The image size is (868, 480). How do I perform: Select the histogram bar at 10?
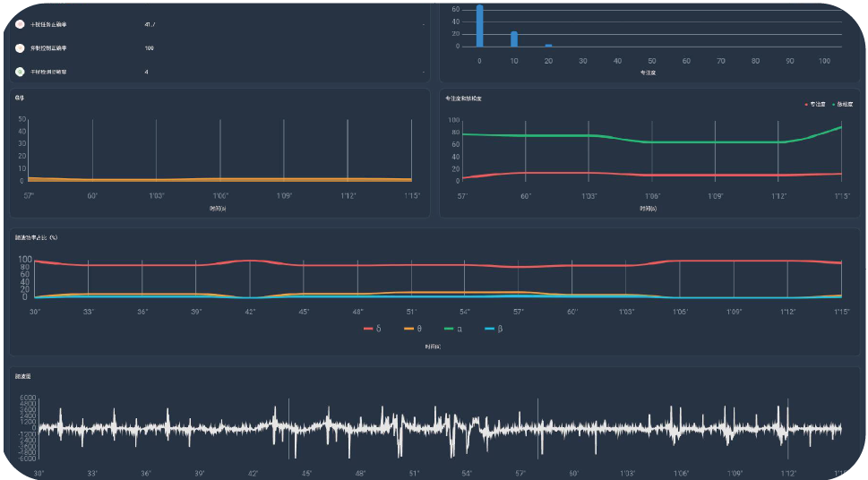pos(514,39)
